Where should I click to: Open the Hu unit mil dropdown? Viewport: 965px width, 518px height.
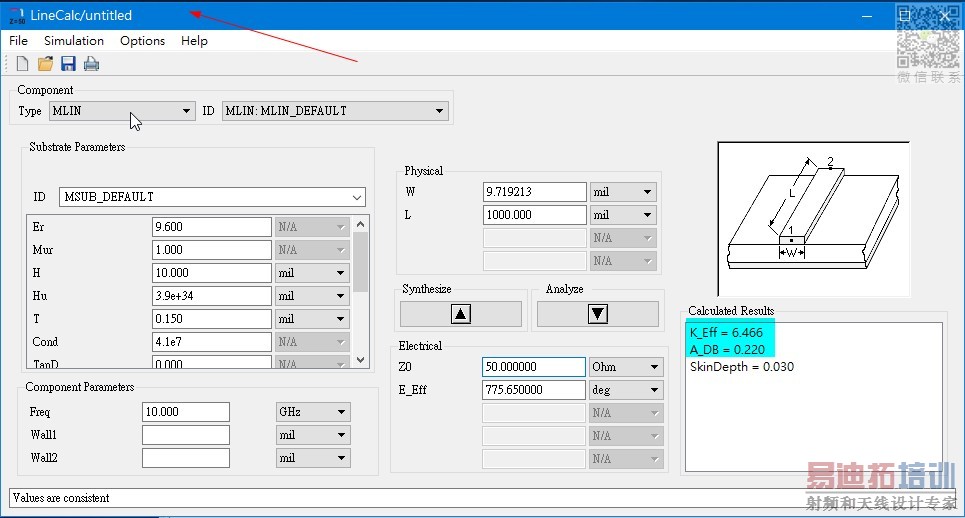[312, 296]
